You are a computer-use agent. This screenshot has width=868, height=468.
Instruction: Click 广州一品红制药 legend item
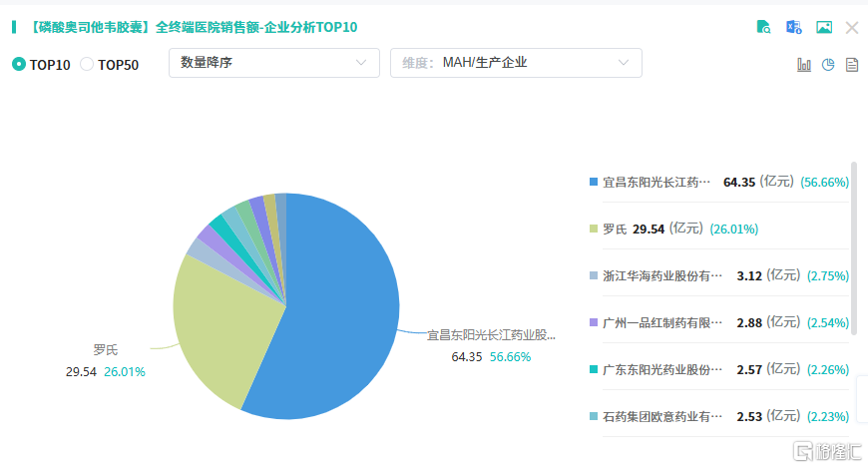pos(656,322)
